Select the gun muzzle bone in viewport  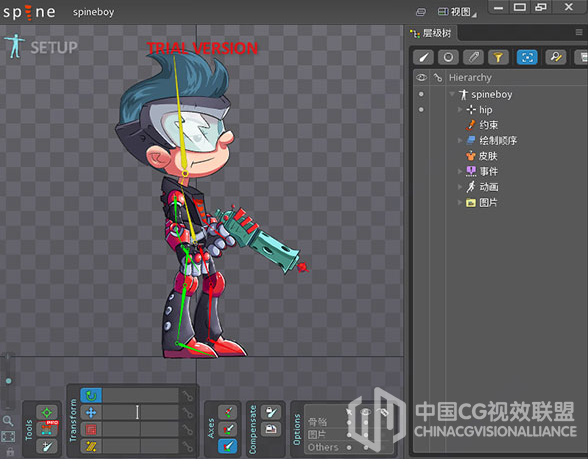coord(303,267)
